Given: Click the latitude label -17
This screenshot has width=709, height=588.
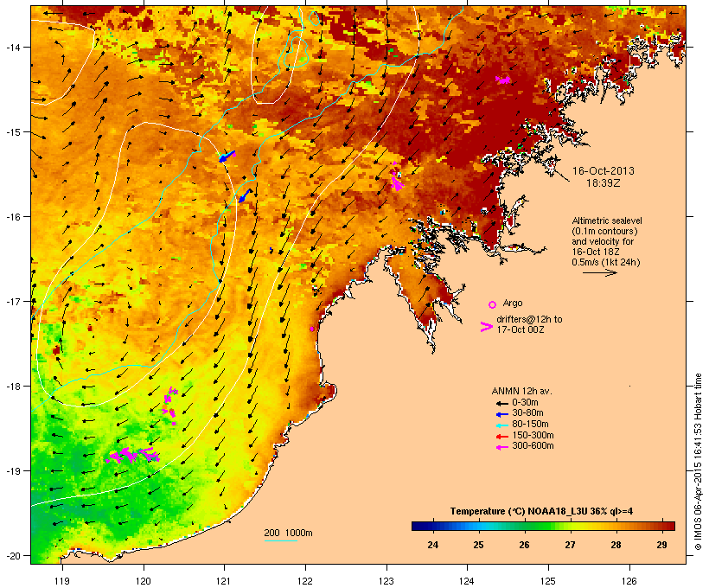Looking at the screenshot, I should click(13, 301).
